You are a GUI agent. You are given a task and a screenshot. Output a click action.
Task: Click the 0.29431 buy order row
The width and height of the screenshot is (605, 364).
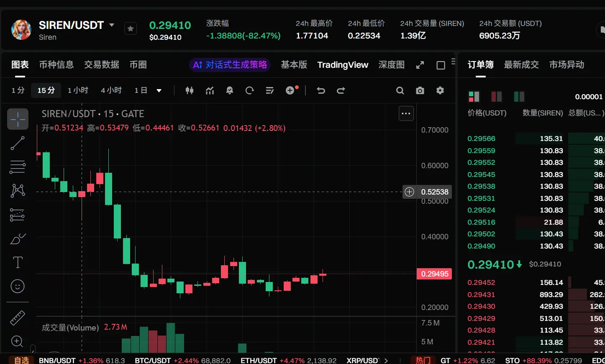pyautogui.click(x=536, y=295)
